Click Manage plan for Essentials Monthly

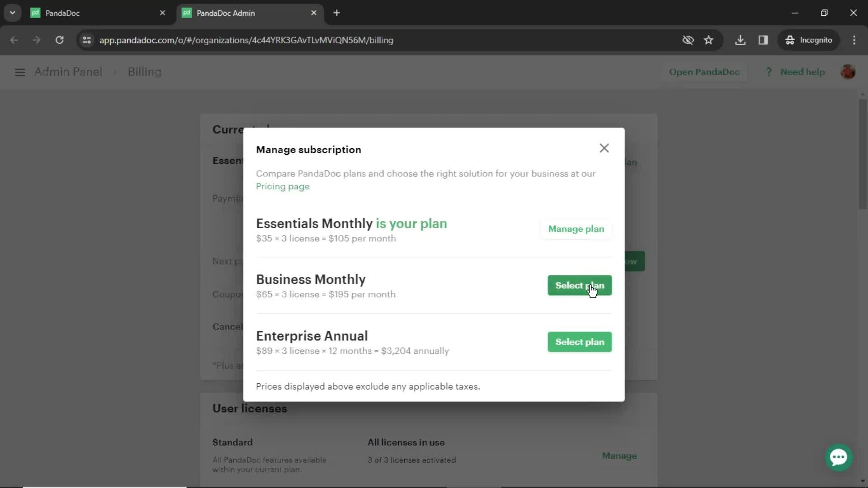(x=576, y=229)
